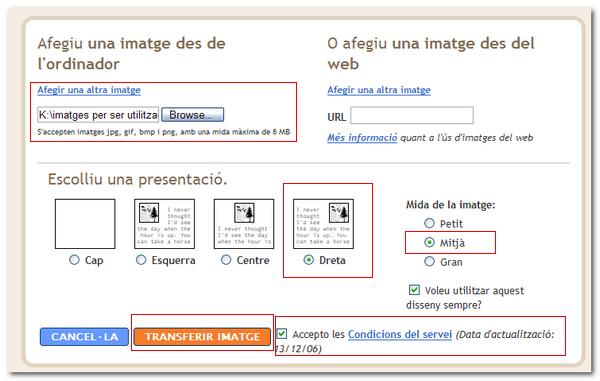This screenshot has height=381, width=600.
Task: Click the Dreta layout preview thumbnail
Action: (x=323, y=224)
